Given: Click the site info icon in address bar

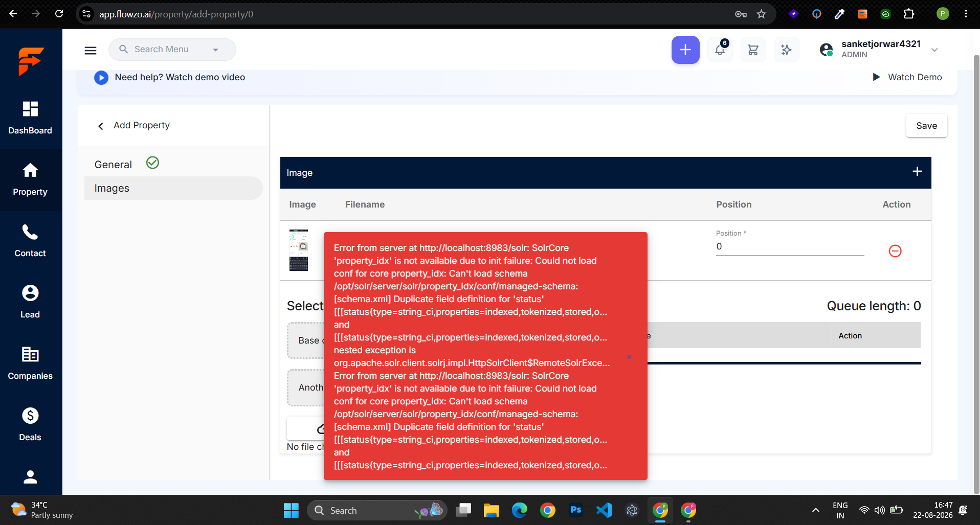Looking at the screenshot, I should (x=87, y=14).
